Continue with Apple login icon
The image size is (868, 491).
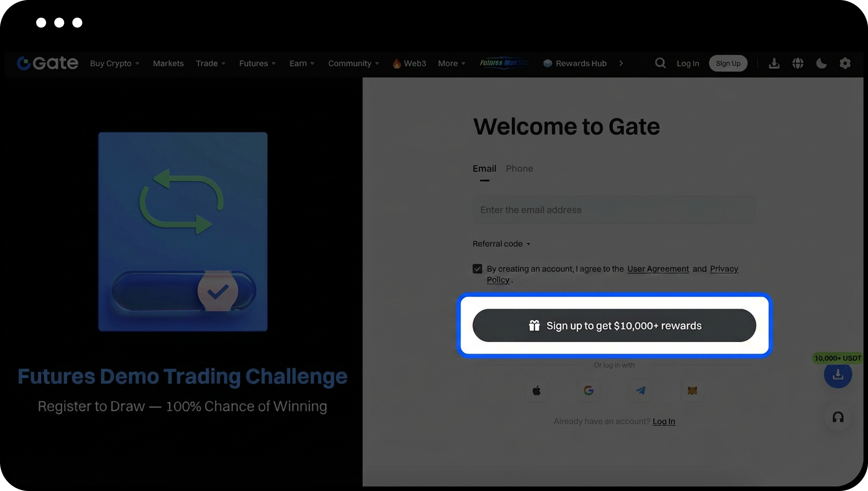point(537,391)
